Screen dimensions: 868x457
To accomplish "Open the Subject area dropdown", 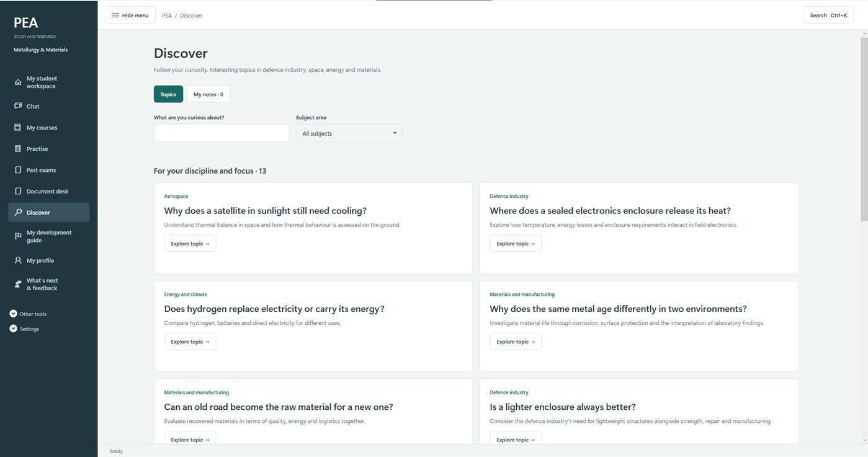I will point(349,133).
